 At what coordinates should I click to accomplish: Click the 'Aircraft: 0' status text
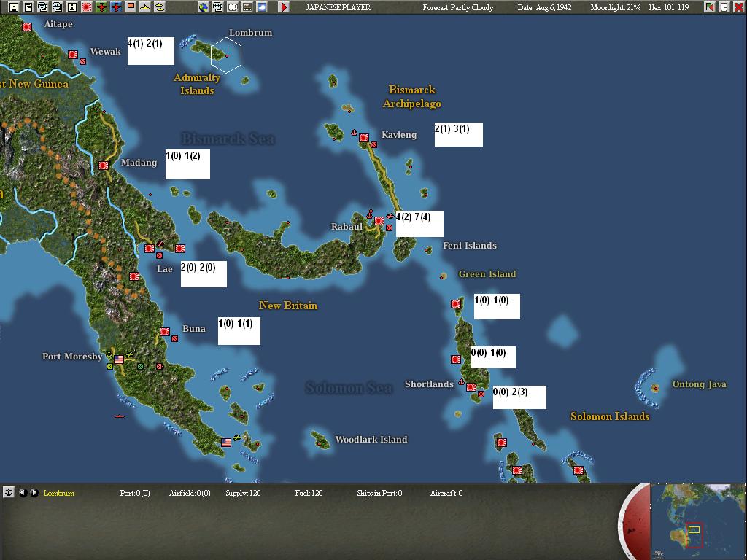(446, 494)
